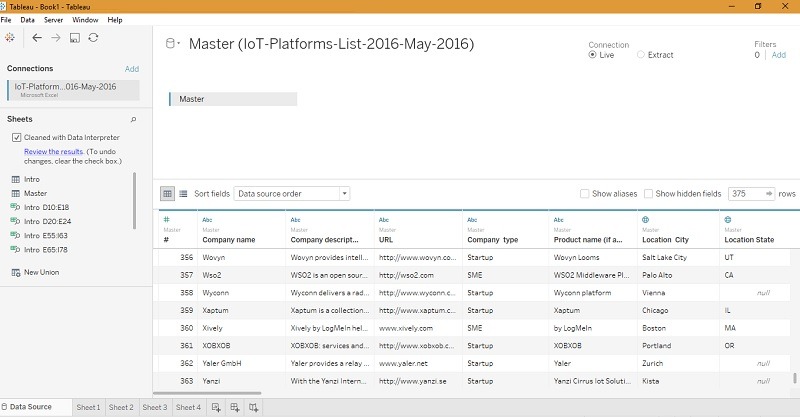Open the Window menu

85,20
